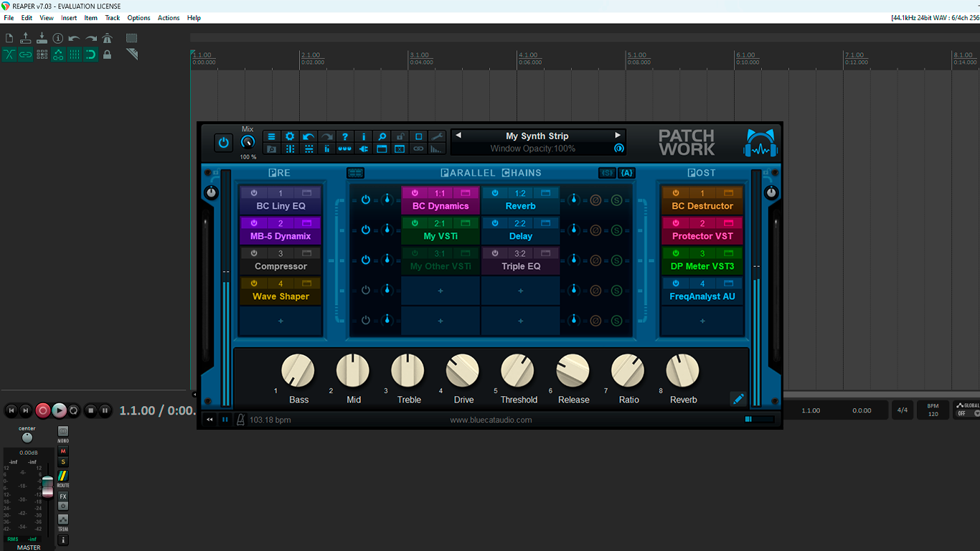Open the Insert menu
The width and height of the screenshot is (980, 551).
point(69,18)
